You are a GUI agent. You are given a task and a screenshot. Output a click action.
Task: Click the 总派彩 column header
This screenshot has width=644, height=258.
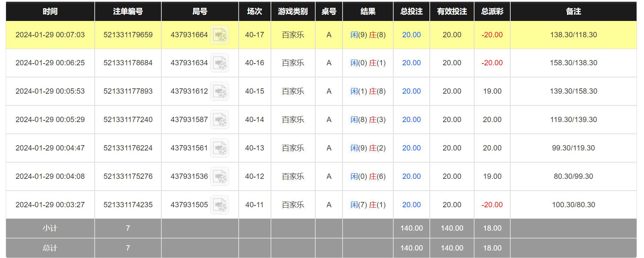click(492, 11)
